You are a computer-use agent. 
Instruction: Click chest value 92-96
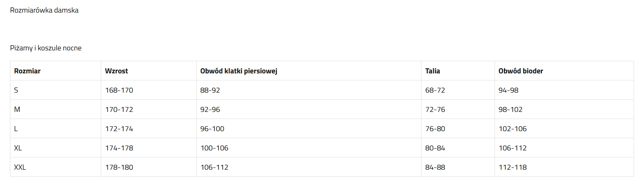[x=210, y=109]
